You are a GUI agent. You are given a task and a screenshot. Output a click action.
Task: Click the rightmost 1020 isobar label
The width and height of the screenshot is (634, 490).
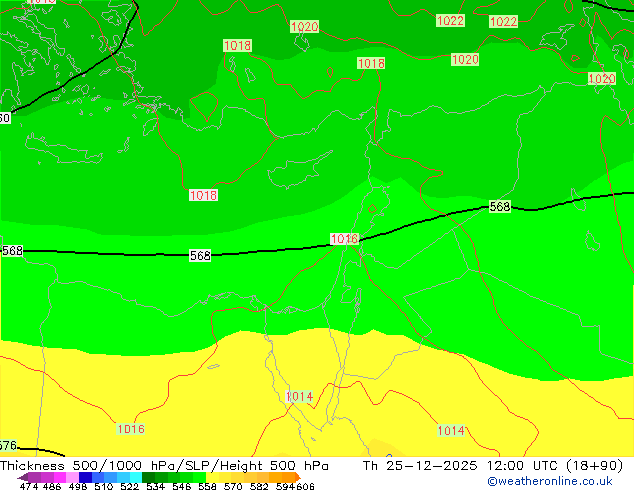(x=602, y=78)
